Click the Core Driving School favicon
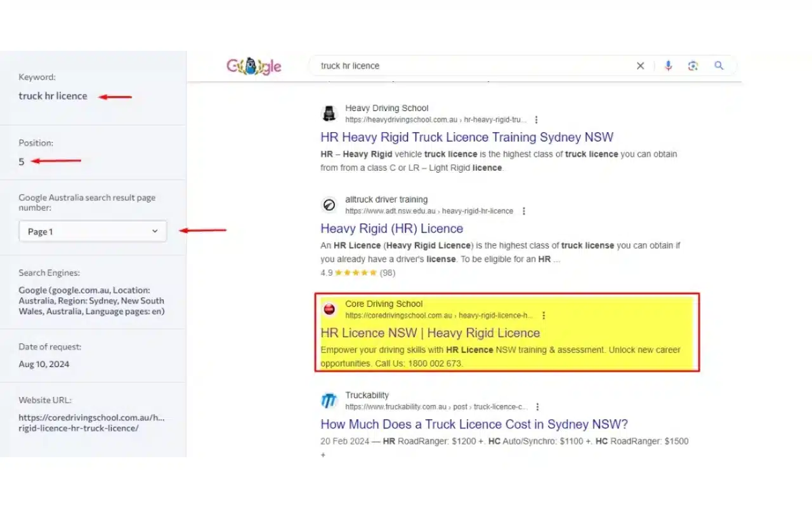Screen dimensions: 812x508 coord(329,309)
